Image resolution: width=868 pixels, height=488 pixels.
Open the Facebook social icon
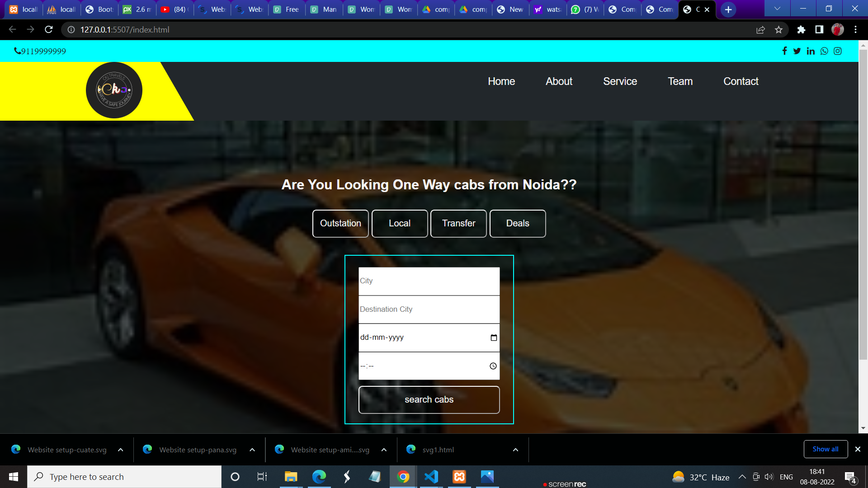point(784,51)
